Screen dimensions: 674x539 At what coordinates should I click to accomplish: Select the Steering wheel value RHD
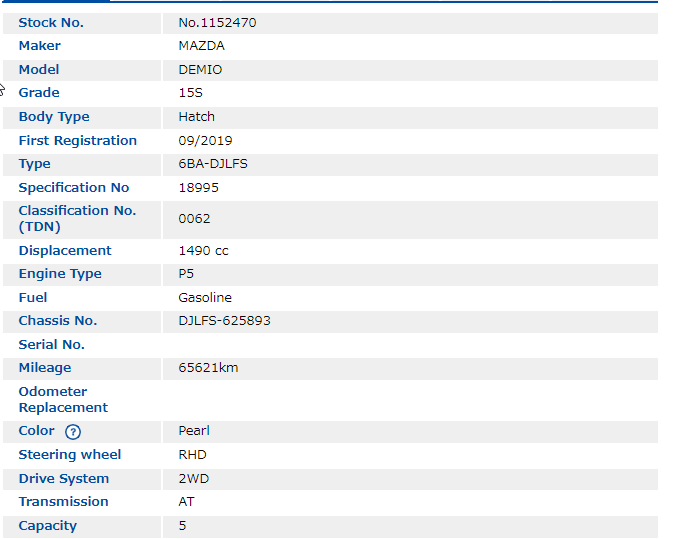[x=192, y=455]
